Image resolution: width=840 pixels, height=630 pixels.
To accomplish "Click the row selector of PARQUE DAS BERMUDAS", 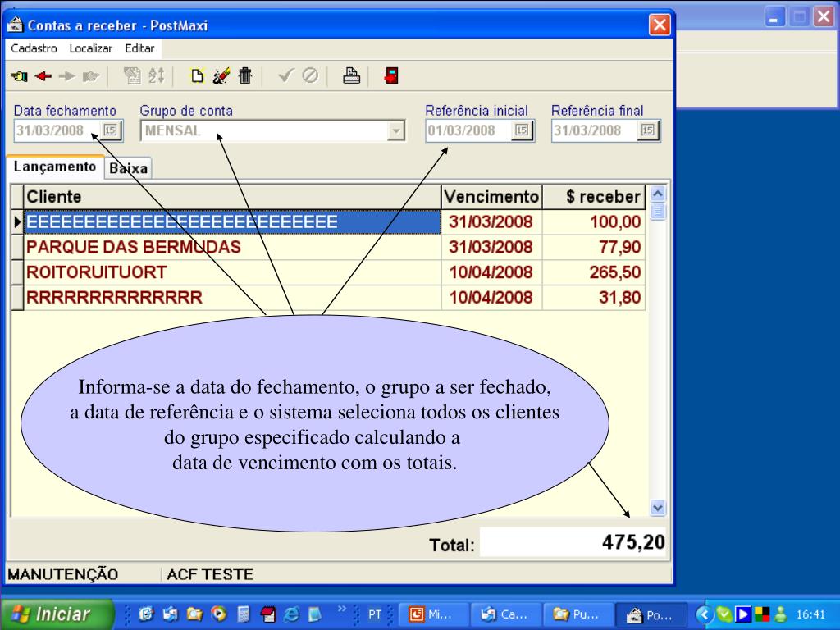I will coord(17,247).
